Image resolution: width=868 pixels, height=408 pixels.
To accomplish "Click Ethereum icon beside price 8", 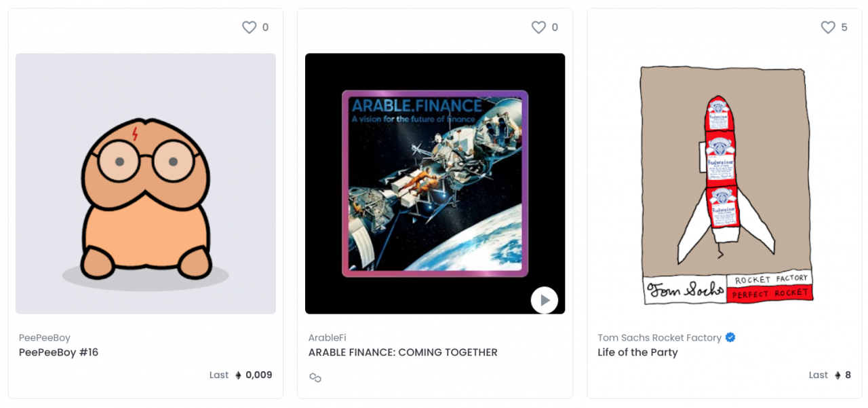I will 837,375.
